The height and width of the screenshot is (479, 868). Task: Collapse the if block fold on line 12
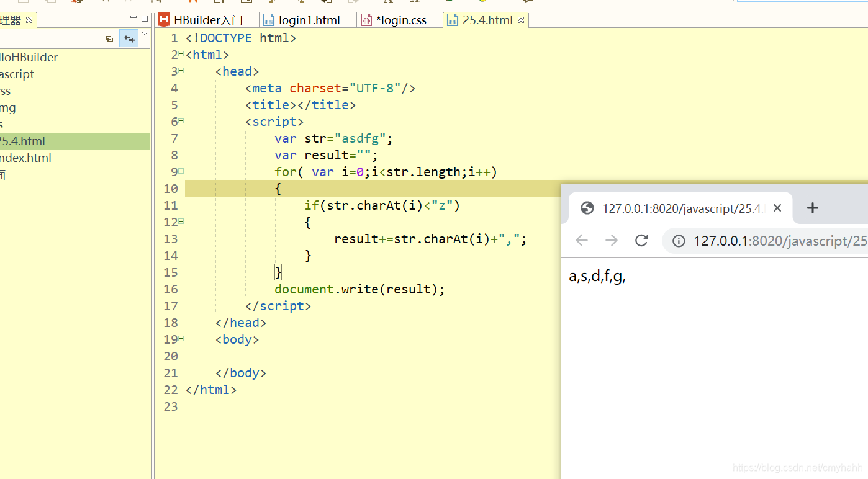181,222
